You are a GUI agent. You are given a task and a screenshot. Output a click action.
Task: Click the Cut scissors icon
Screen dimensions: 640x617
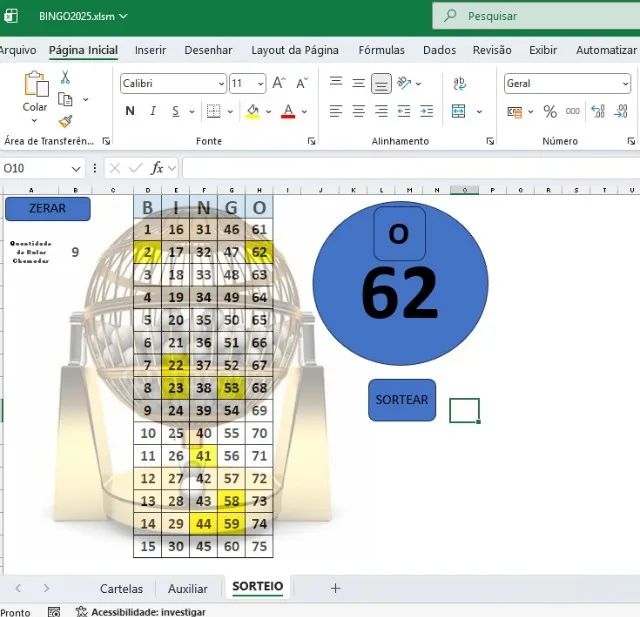(65, 77)
